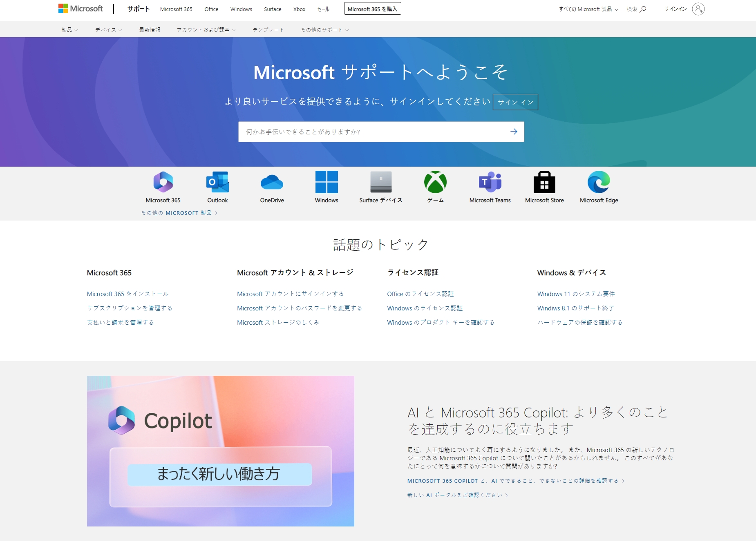Click the Windows logo product icon

[x=327, y=182]
